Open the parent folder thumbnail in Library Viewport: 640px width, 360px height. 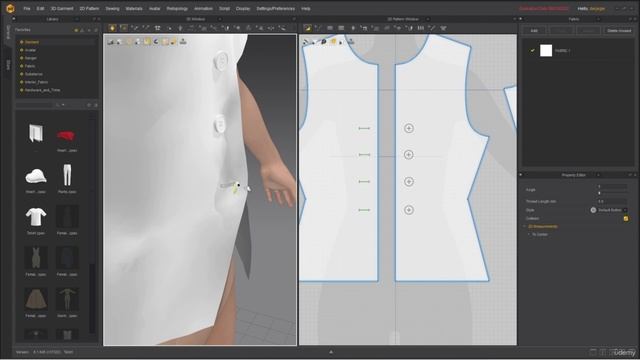[36, 133]
